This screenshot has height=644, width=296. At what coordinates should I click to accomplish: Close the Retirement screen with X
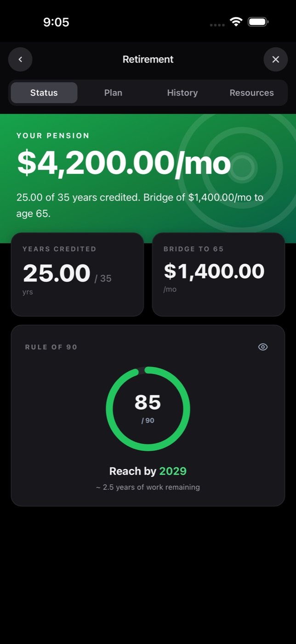tap(276, 59)
